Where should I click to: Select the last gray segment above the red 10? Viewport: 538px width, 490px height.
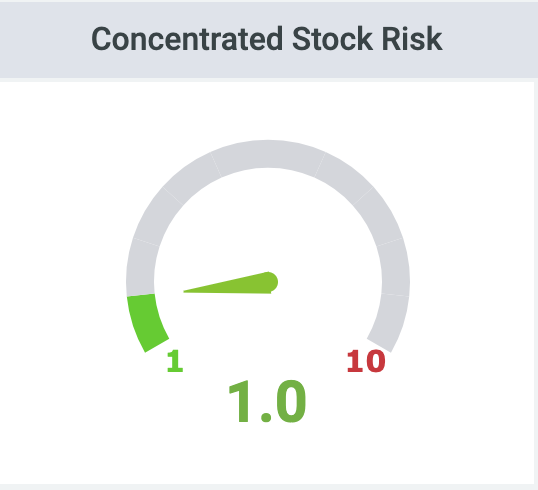pos(389,323)
